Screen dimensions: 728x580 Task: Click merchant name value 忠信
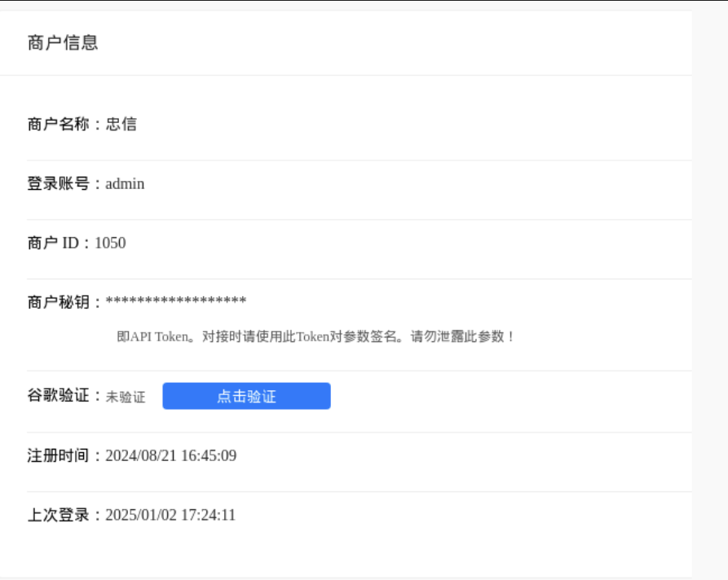tap(121, 124)
